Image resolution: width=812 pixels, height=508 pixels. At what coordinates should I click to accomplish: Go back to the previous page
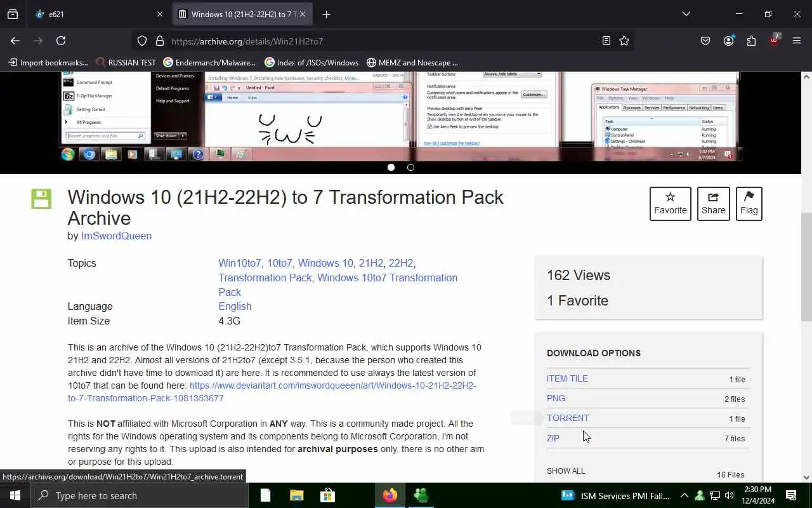(x=15, y=41)
